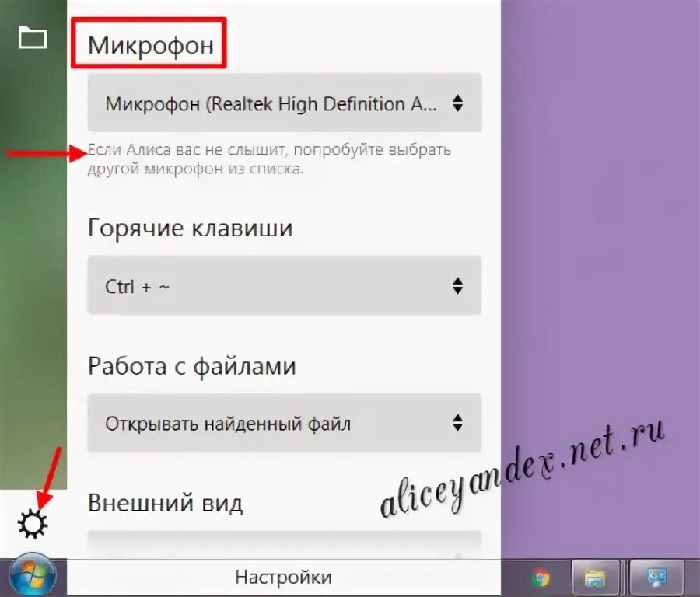Click the Микрофон section heading
The image size is (700, 597).
click(x=148, y=44)
